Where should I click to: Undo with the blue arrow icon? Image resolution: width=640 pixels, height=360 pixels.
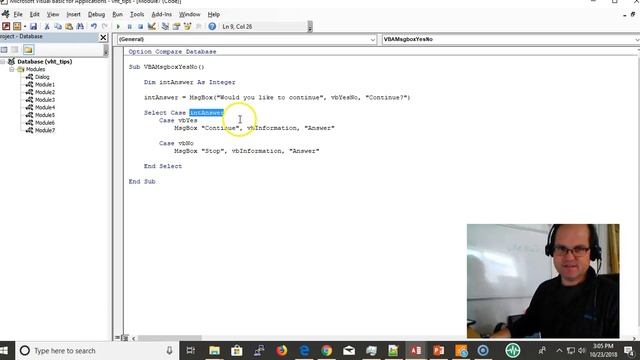point(94,27)
